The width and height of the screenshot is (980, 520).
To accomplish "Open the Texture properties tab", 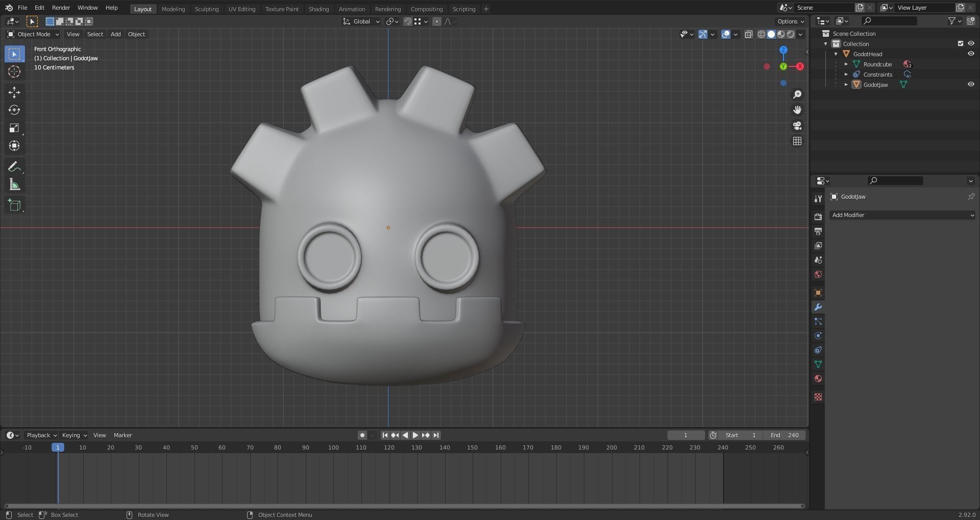I will tap(818, 397).
